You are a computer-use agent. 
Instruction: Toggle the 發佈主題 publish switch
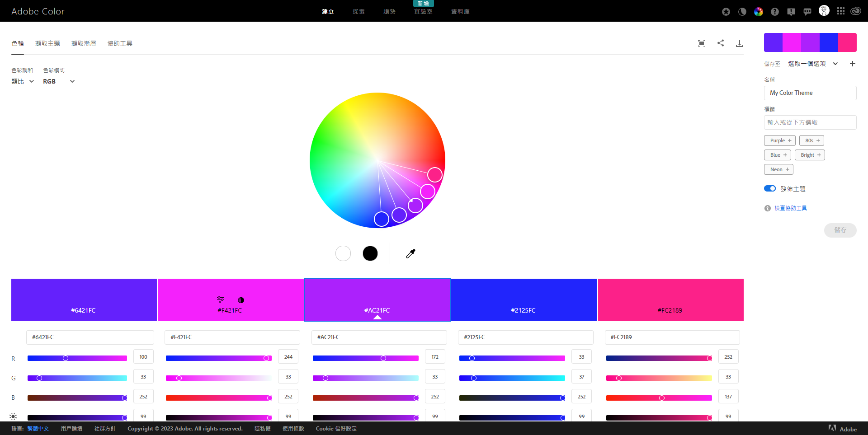(x=770, y=189)
